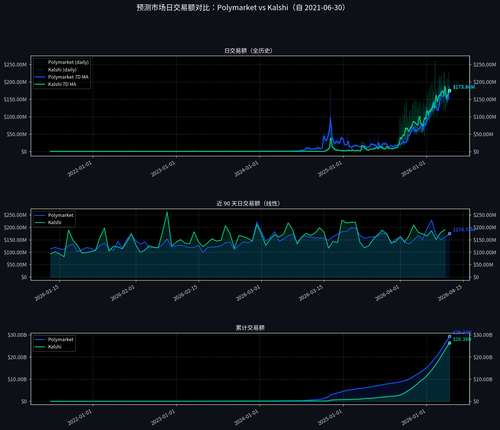Click left-axis $50.00M label of full-history chart
The height and width of the screenshot is (430, 500).
click(x=16, y=134)
